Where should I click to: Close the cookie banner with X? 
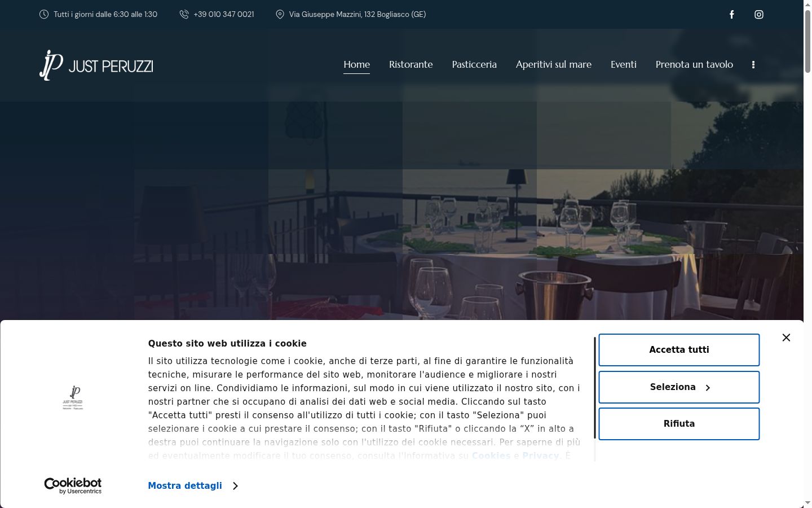(x=786, y=338)
